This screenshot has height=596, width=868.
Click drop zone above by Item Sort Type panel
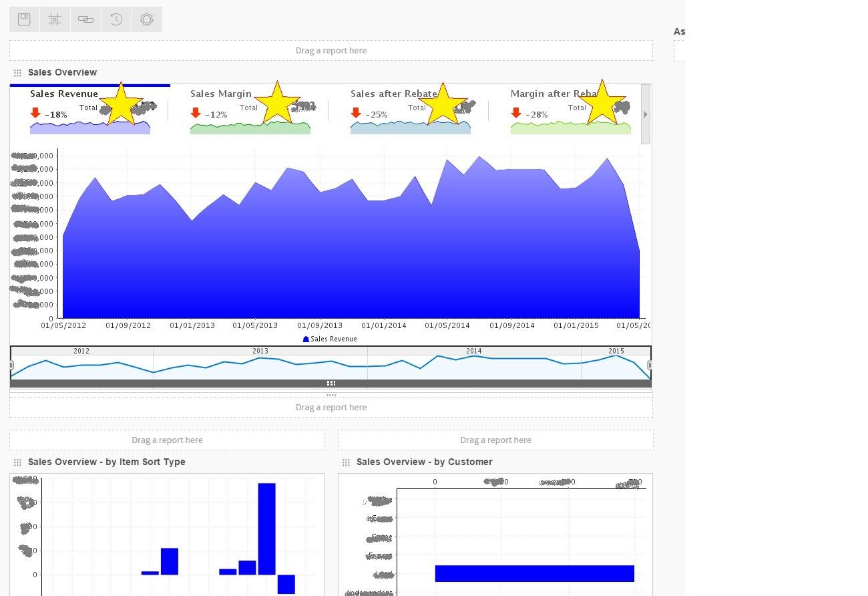tap(167, 440)
